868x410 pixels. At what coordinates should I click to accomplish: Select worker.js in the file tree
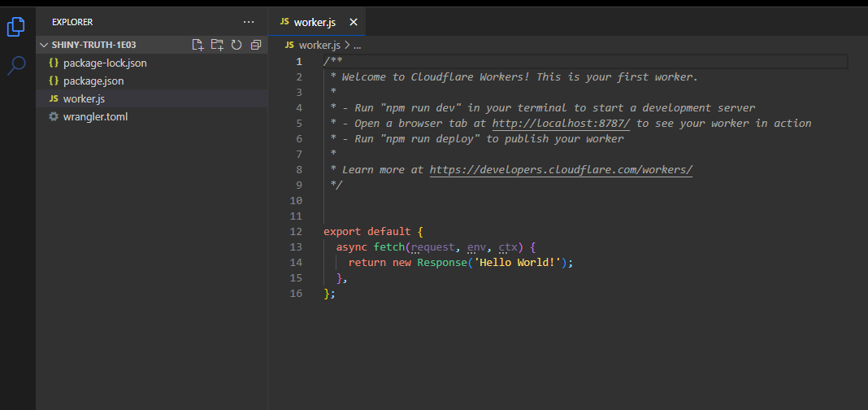click(152, 98)
